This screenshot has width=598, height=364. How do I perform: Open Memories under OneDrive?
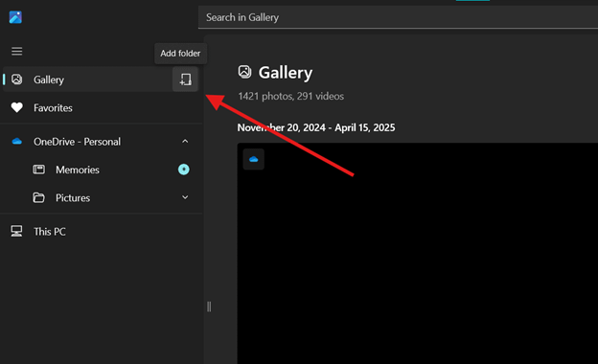point(101,170)
